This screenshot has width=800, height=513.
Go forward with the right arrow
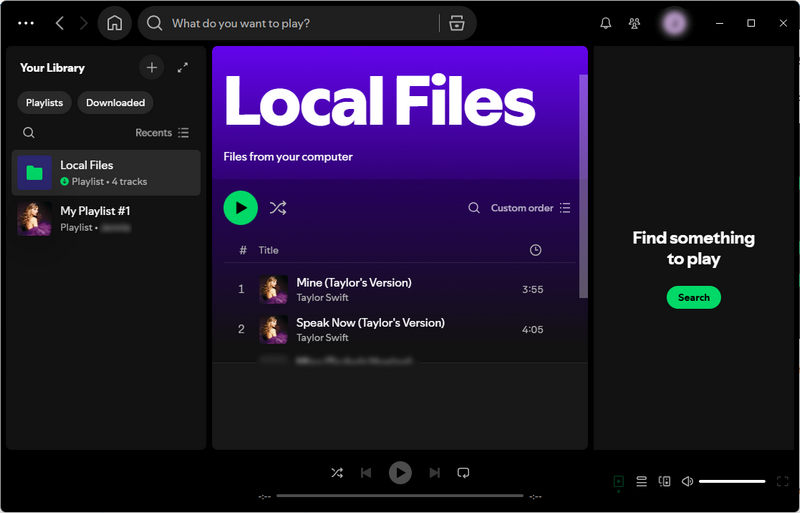click(84, 23)
